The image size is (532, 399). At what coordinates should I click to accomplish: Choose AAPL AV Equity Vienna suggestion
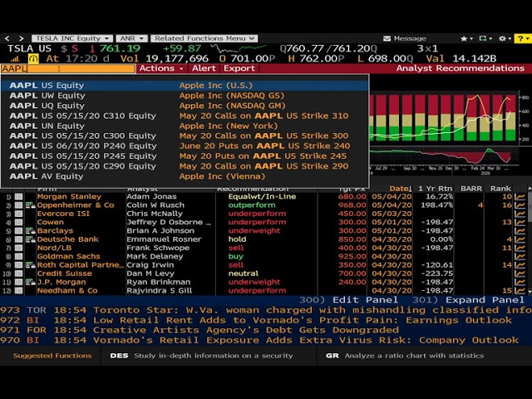pyautogui.click(x=185, y=176)
